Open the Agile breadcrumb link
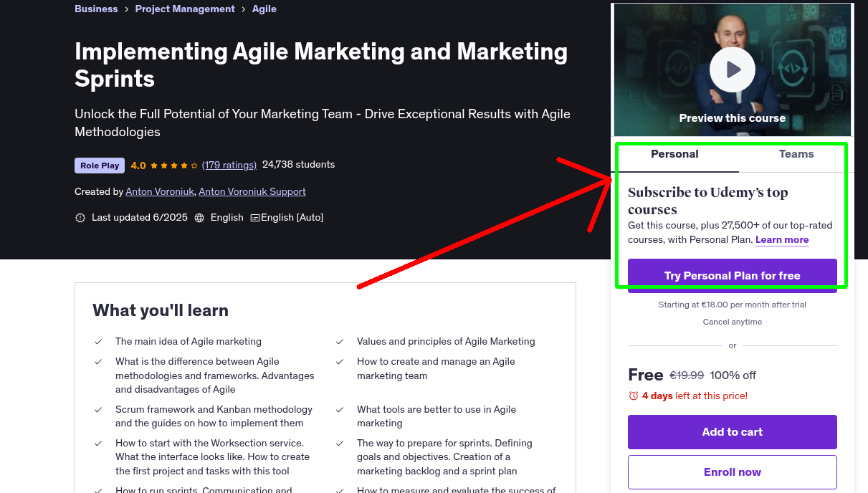868x493 pixels. click(x=264, y=9)
